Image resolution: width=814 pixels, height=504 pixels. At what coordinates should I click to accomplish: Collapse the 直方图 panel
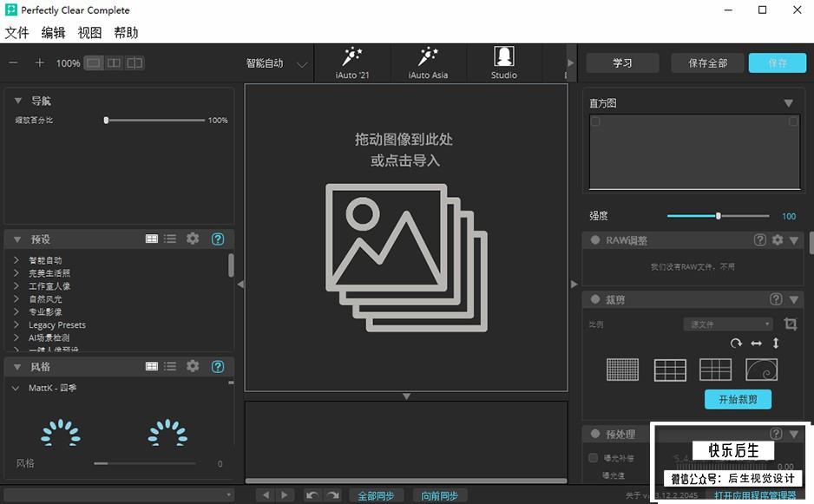[x=789, y=103]
